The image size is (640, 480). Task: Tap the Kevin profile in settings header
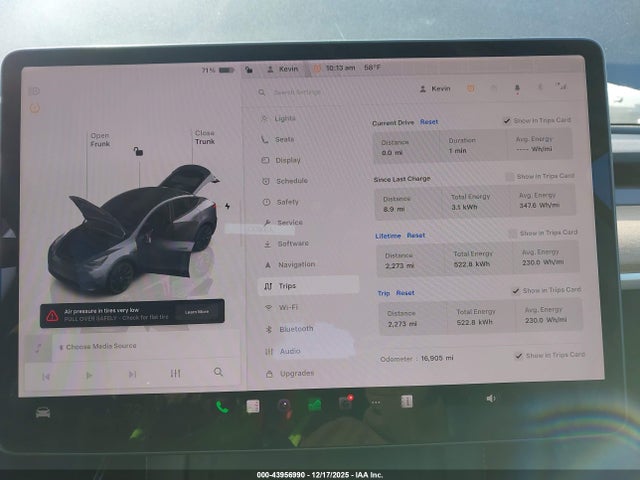click(435, 89)
